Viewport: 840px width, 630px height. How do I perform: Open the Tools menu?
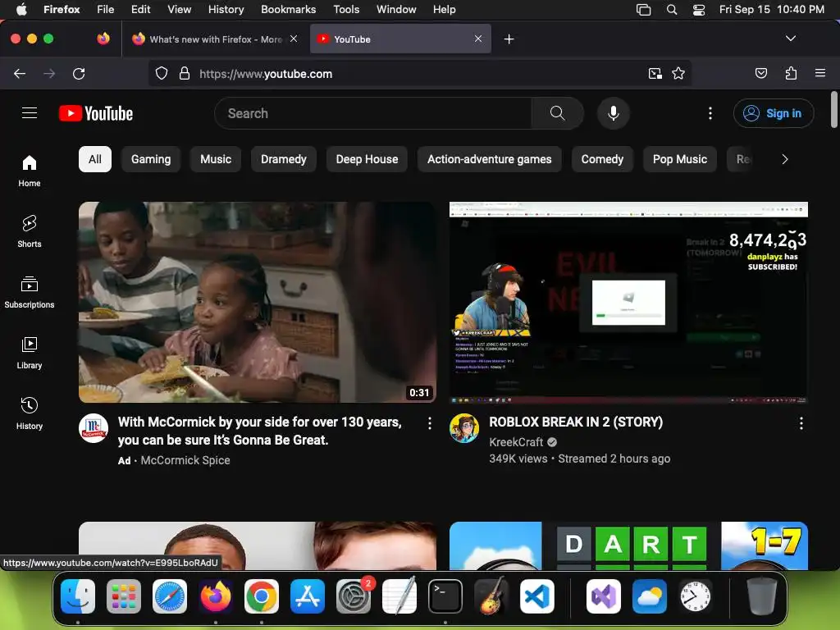click(x=346, y=9)
